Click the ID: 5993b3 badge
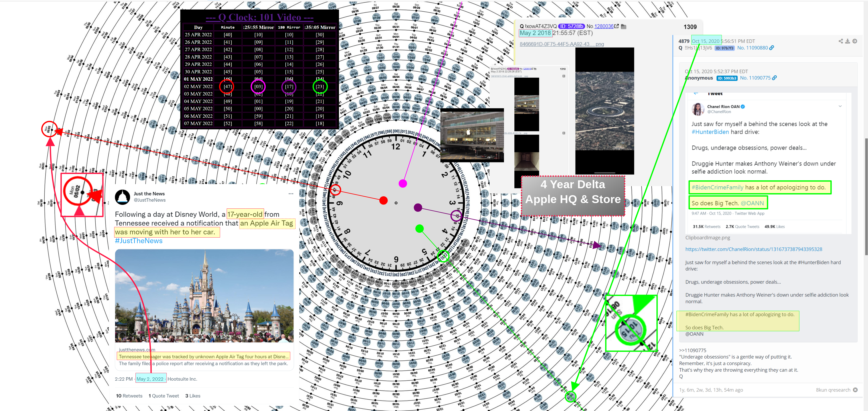Screen dimensions: 868x411 click(x=727, y=78)
